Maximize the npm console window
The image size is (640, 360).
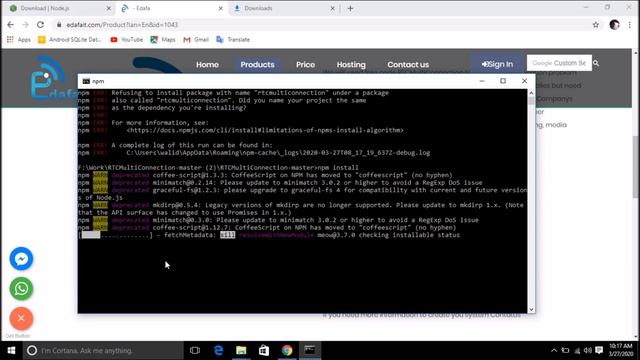click(503, 81)
